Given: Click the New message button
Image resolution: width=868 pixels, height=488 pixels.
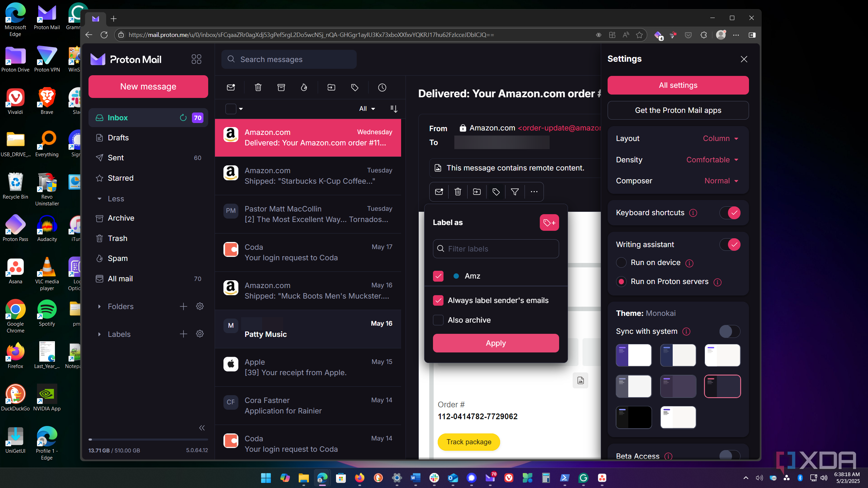Looking at the screenshot, I should 148,87.
